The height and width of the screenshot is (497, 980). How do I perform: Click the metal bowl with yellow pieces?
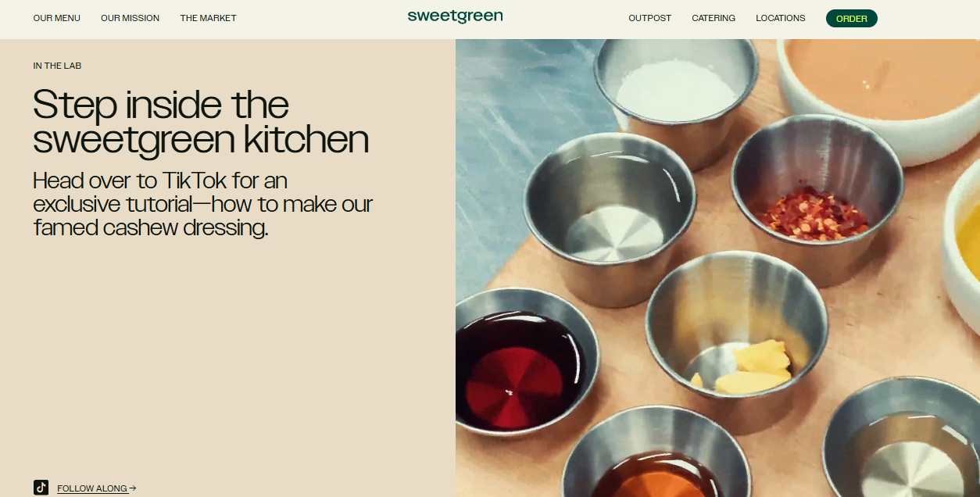point(736,335)
